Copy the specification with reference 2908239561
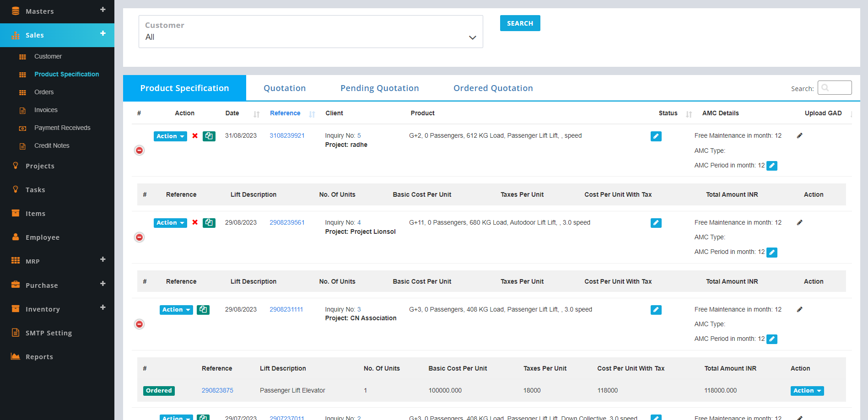The image size is (868, 420). [x=209, y=223]
